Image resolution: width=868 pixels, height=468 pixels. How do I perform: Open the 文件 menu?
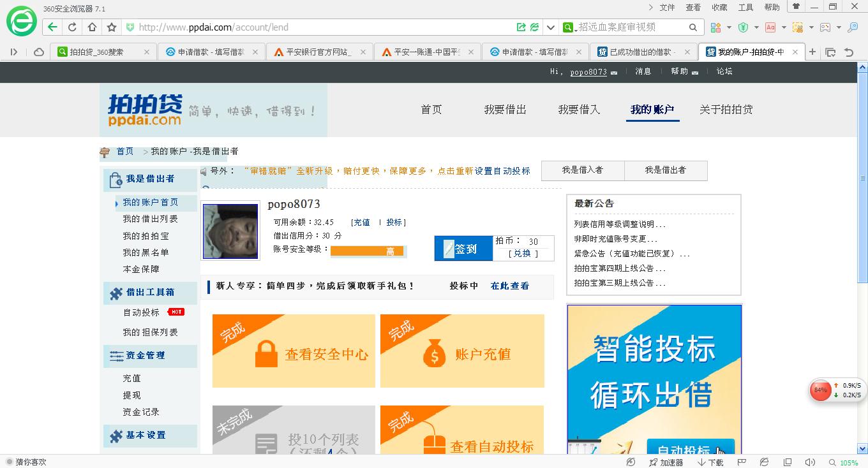(667, 8)
